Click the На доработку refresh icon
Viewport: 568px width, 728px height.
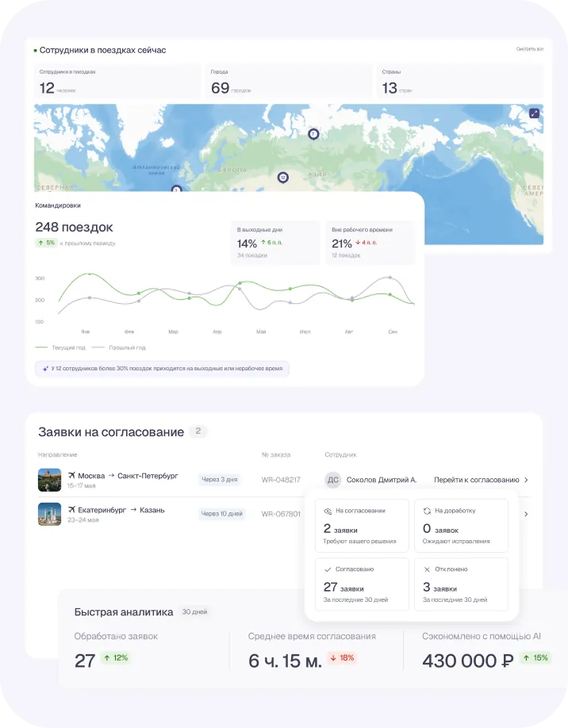pyautogui.click(x=427, y=511)
